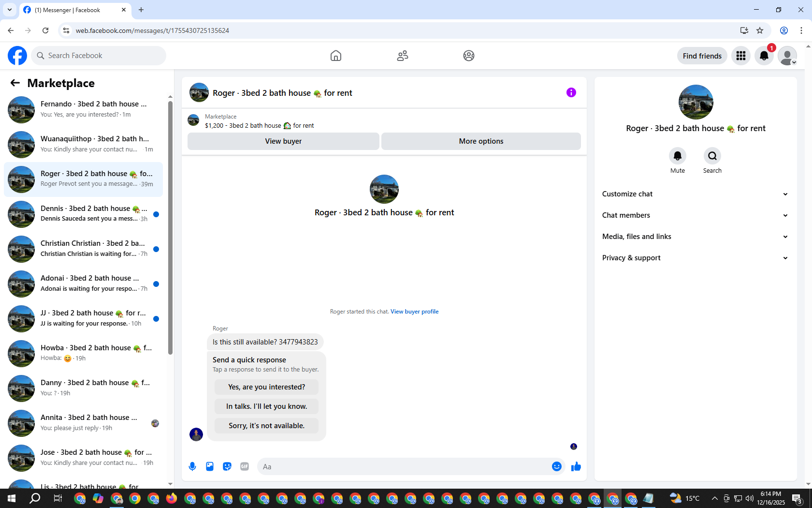Click View buyer button
Viewport: 812px width, 508px height.
point(283,141)
